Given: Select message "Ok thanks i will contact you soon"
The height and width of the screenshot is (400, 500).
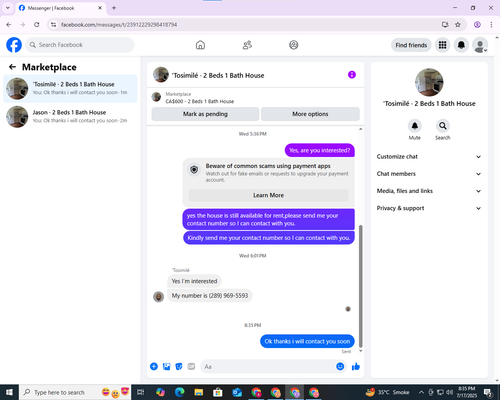Looking at the screenshot, I should (x=307, y=341).
